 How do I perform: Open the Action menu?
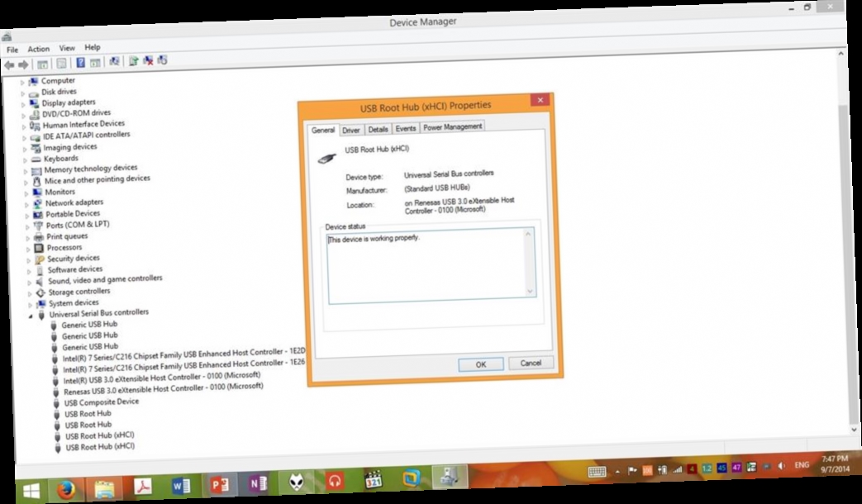pyautogui.click(x=38, y=49)
